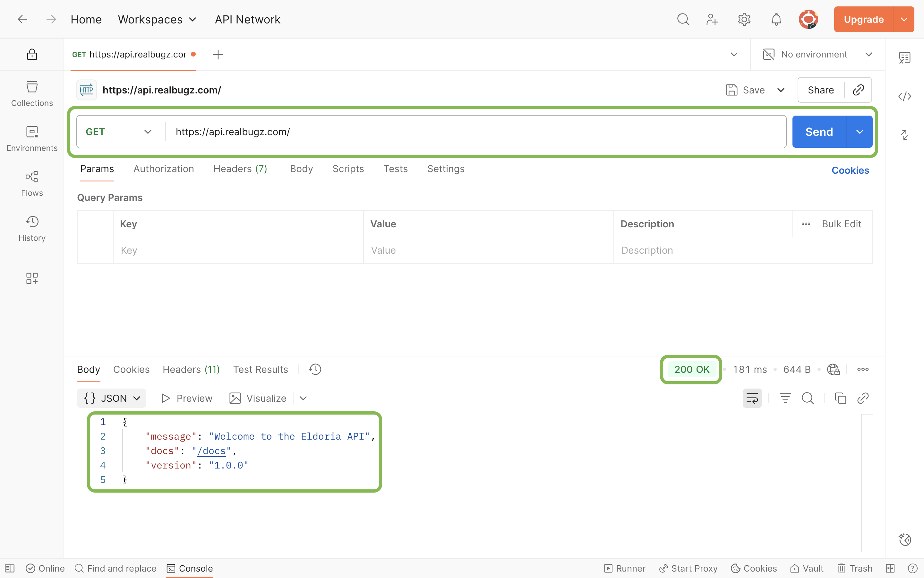Screen dimensions: 924x578
Task: Open Flows in the sidebar
Action: pyautogui.click(x=32, y=183)
